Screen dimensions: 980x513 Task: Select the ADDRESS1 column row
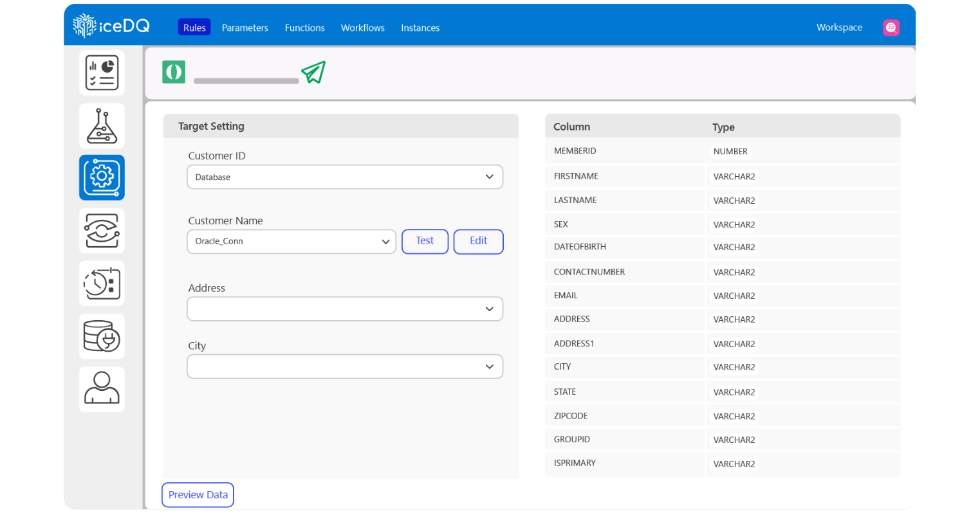[x=723, y=344]
